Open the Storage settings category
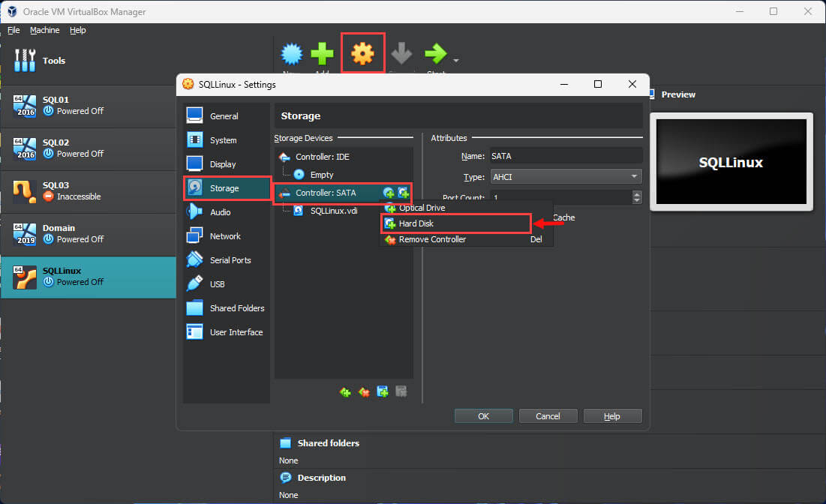The width and height of the screenshot is (826, 504). pos(227,188)
